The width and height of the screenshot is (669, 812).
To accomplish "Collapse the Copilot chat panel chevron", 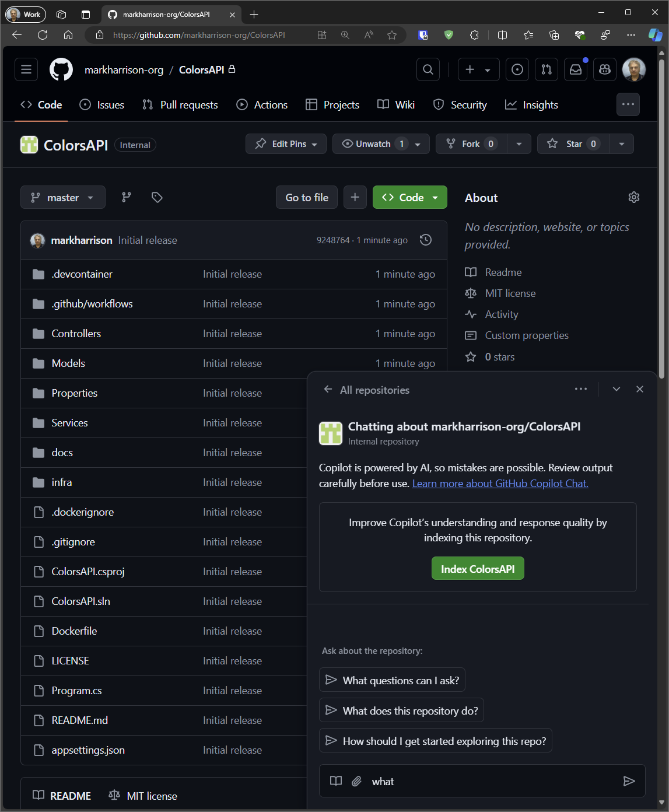I will pos(616,389).
